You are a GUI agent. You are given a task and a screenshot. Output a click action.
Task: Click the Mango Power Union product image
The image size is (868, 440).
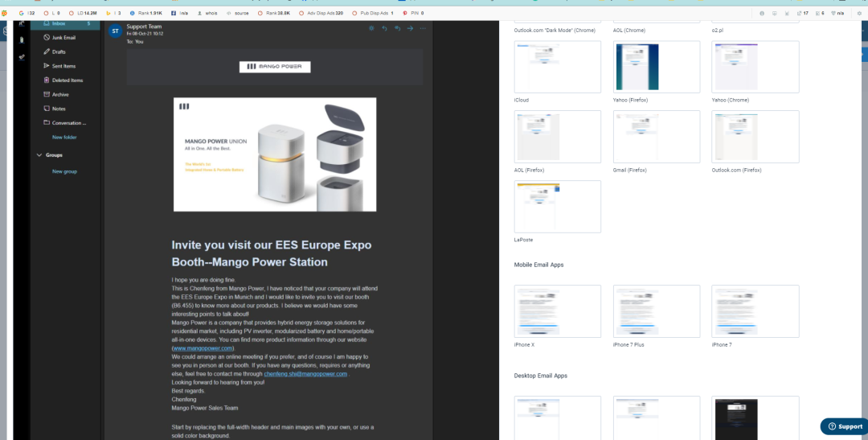pos(275,154)
